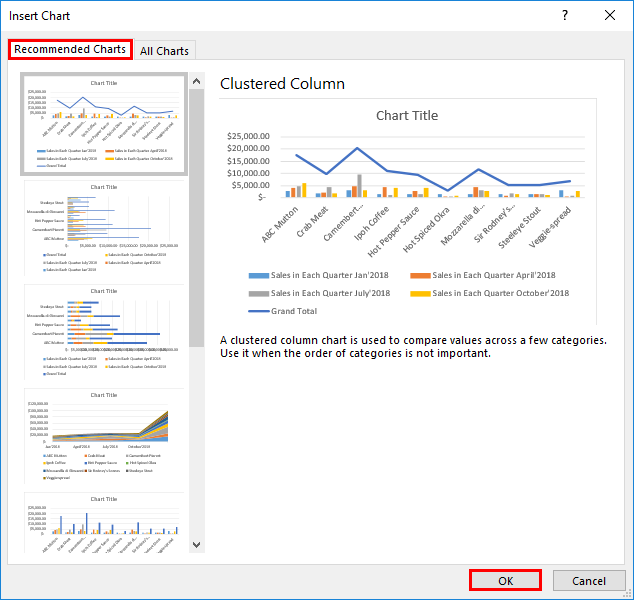Click the Hot Spiced Okra axis label
The height and width of the screenshot is (600, 634).
click(x=426, y=230)
